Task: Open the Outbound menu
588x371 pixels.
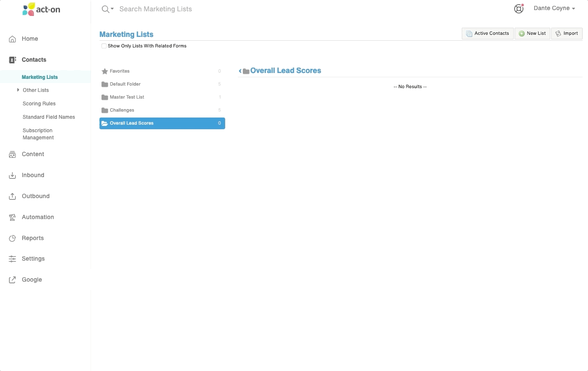Action: pyautogui.click(x=36, y=196)
